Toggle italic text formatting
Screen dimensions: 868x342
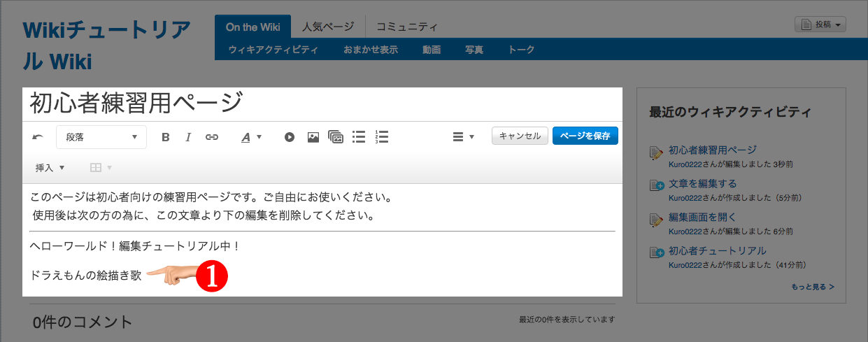(188, 137)
